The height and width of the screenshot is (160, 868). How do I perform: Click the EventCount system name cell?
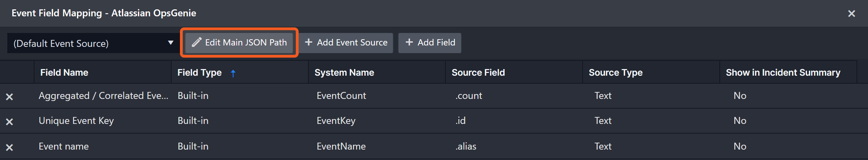tap(341, 96)
